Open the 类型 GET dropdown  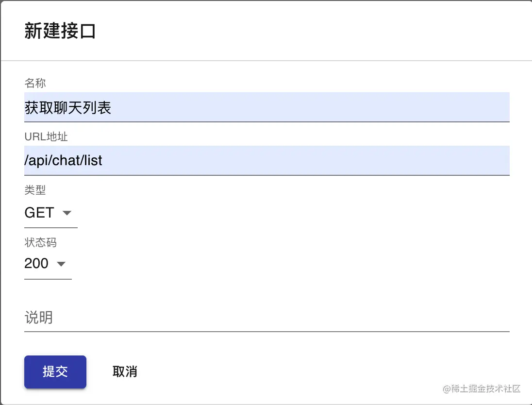click(x=51, y=213)
